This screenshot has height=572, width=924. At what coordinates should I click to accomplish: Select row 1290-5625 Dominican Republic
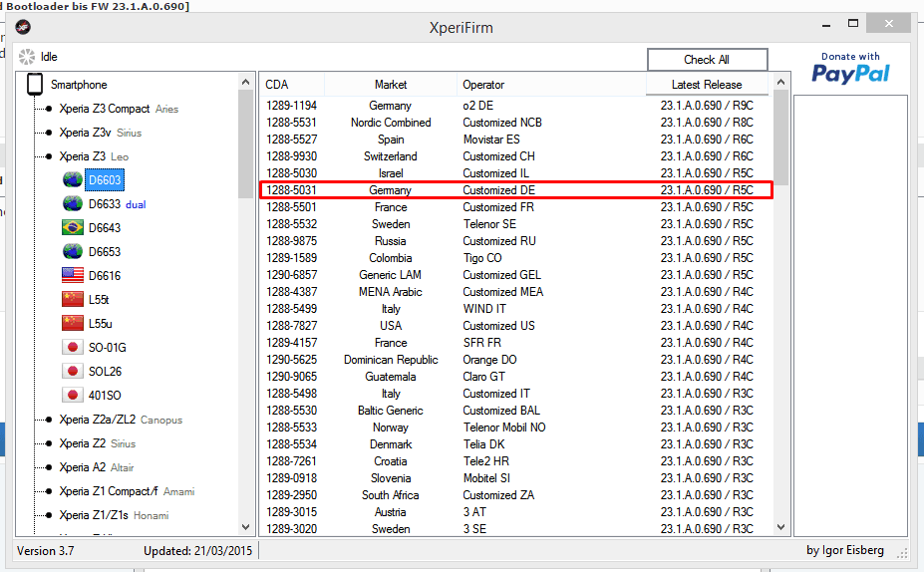pyautogui.click(x=515, y=360)
